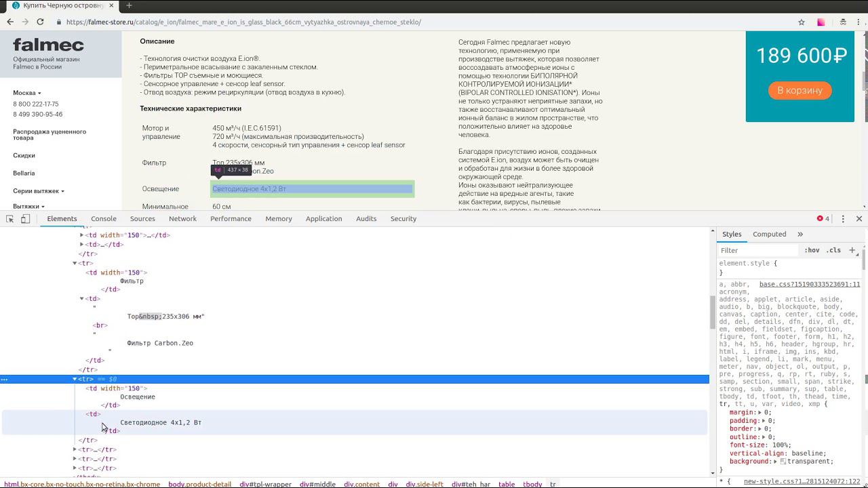868x488 pixels.
Task: Open the Серии вытяжек menu
Action: pyautogui.click(x=39, y=191)
